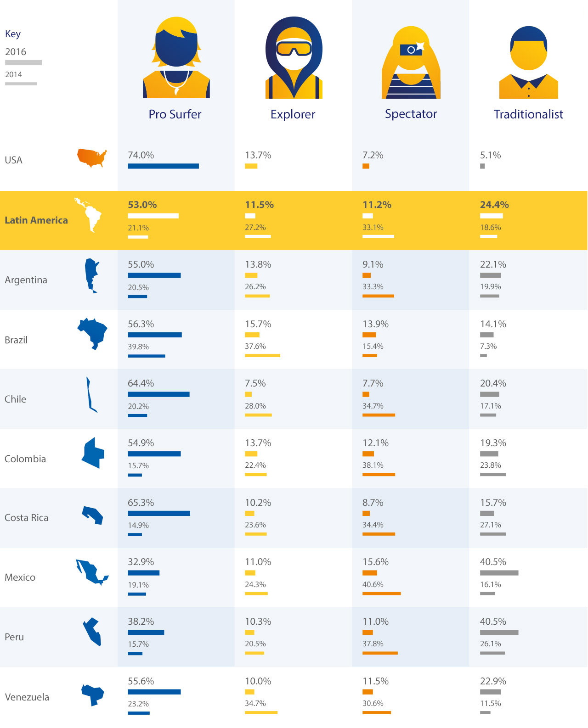Screen dimensions: 588x728
Task: Click the USA Pro Surfer 74.0% blue bar
Action: [163, 166]
